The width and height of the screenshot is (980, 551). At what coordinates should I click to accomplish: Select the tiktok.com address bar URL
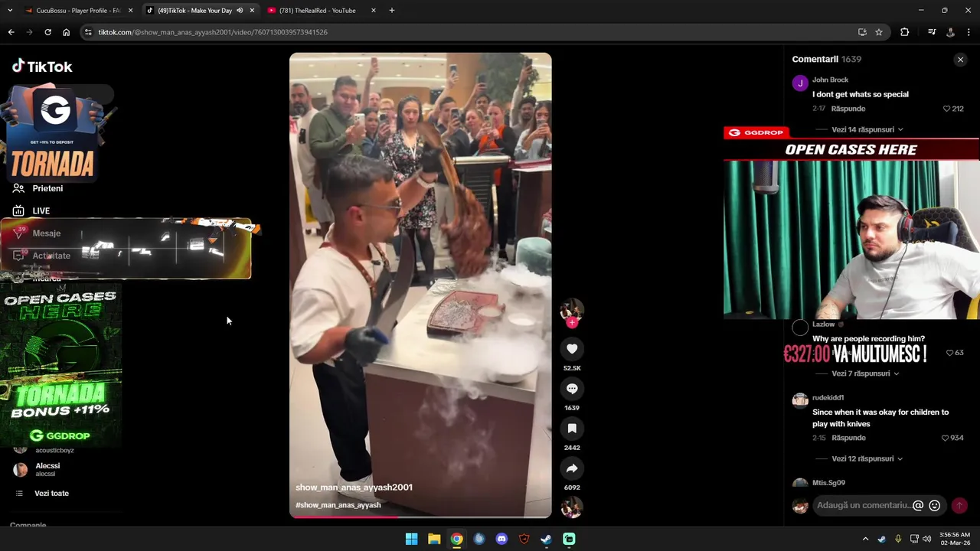(213, 32)
